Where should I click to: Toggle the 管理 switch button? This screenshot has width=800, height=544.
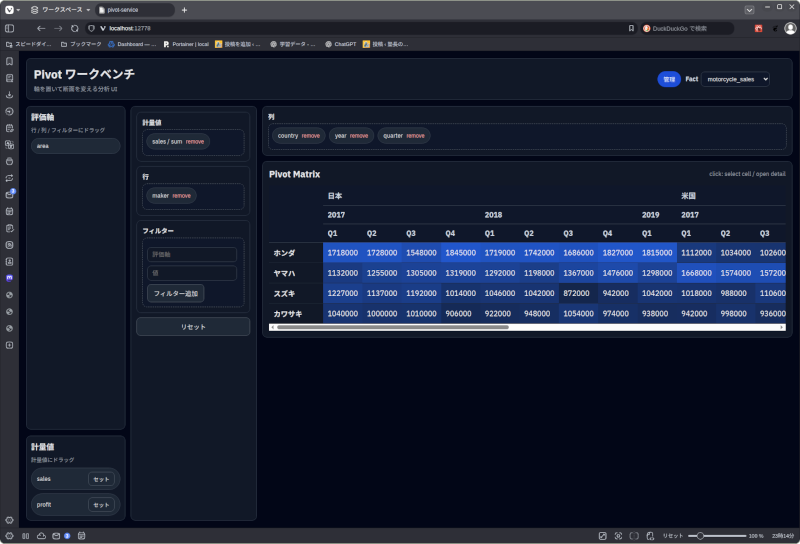[668, 79]
